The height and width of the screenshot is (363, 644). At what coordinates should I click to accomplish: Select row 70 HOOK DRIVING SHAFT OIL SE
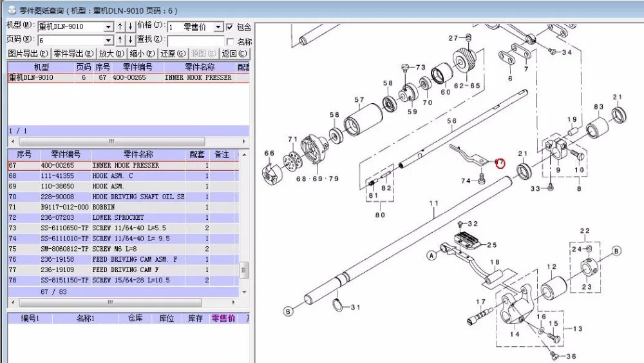point(123,197)
